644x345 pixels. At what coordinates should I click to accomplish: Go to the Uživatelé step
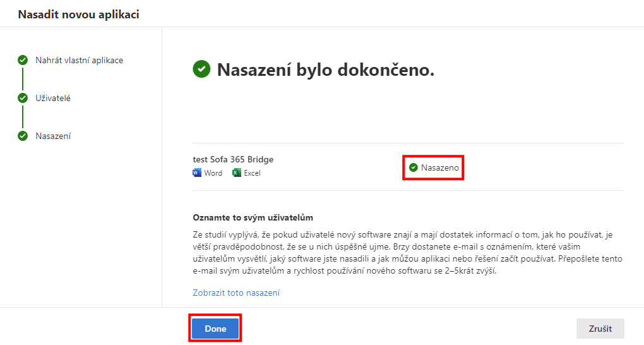pyautogui.click(x=53, y=98)
